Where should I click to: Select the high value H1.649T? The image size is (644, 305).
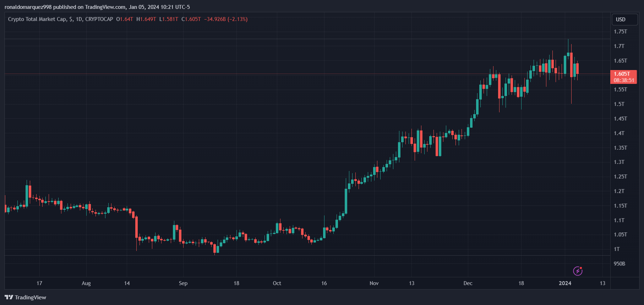tap(146, 19)
